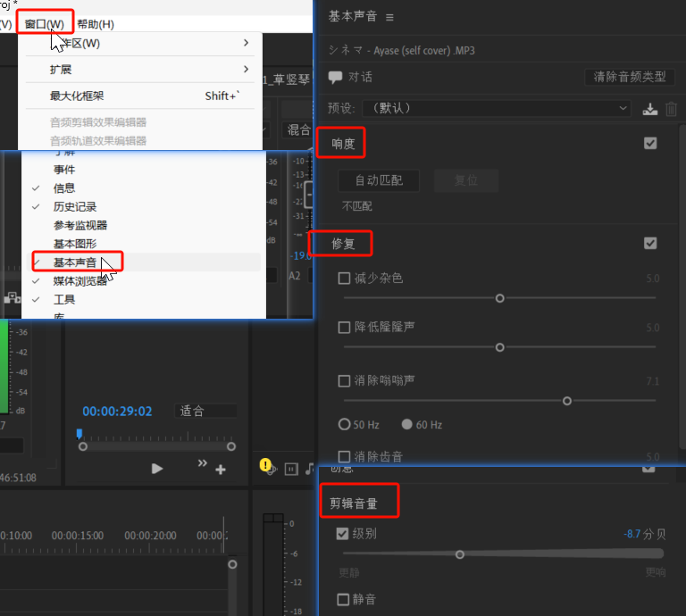Click the 降低隆隆声 slider handle

pyautogui.click(x=499, y=347)
